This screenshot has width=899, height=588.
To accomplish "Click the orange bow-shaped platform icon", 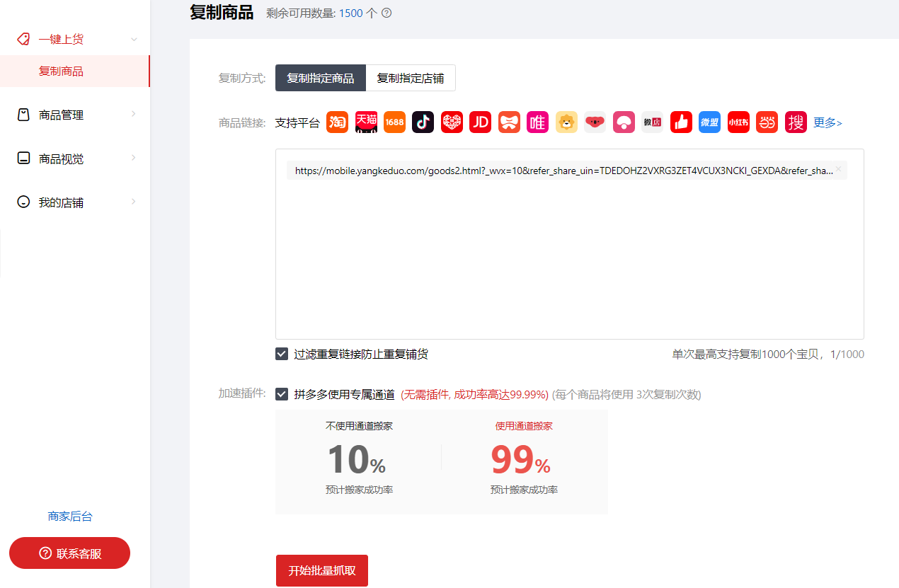I will click(509, 122).
